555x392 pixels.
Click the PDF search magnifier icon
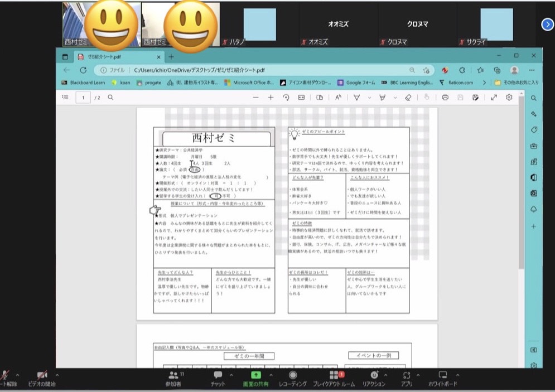point(110,98)
